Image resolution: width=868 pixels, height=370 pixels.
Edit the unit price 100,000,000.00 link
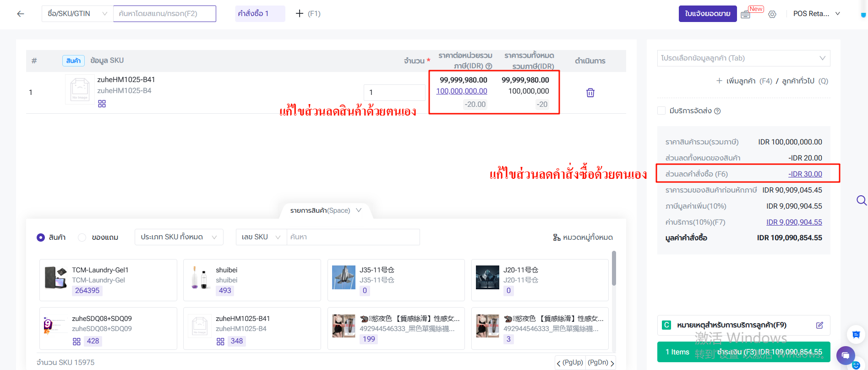462,91
